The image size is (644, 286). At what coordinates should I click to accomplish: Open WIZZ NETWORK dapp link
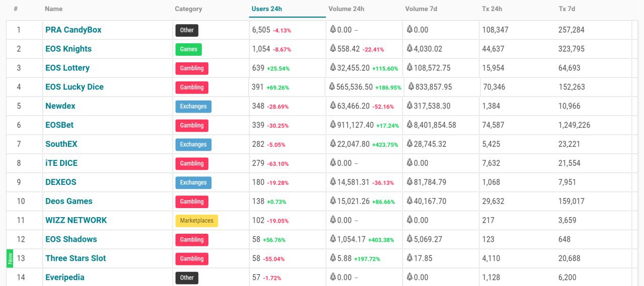click(76, 221)
